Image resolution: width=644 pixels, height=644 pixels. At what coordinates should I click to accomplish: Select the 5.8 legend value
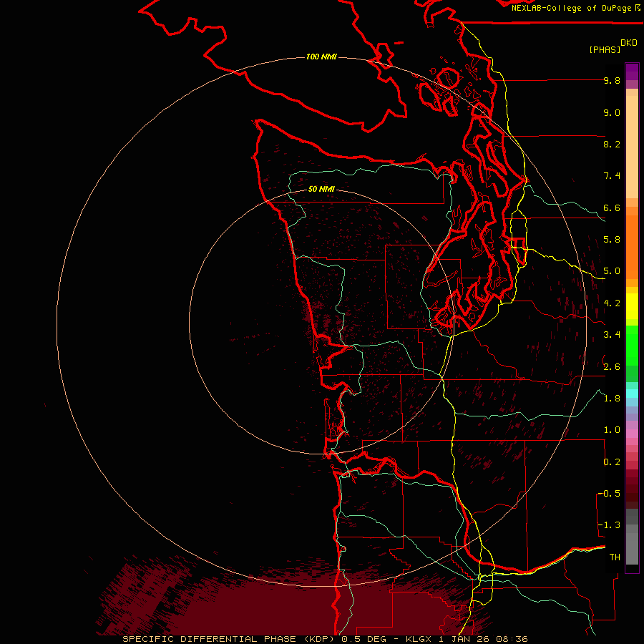click(x=612, y=240)
